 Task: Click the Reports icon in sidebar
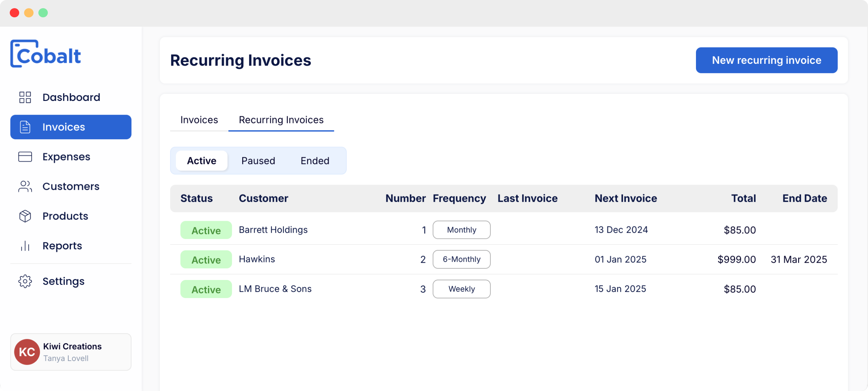pos(25,246)
